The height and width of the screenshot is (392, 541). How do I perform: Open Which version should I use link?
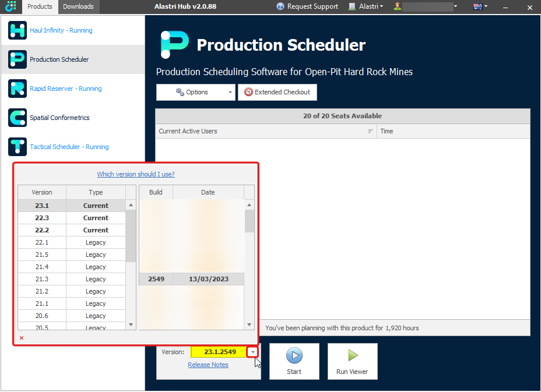pos(136,174)
